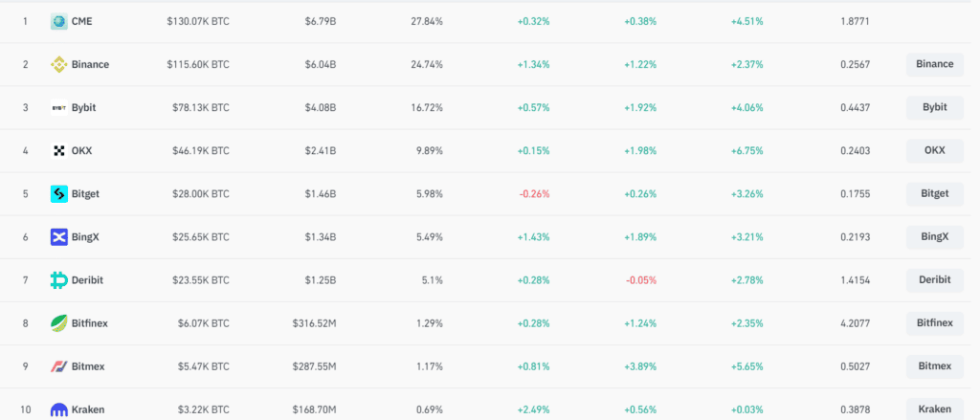Click the Binance diamond logo icon
The height and width of the screenshot is (420, 980).
(x=58, y=64)
